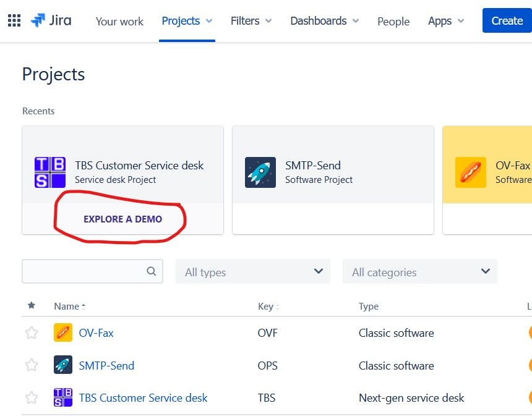This screenshot has width=532, height=419.
Task: Expand the Filters menu
Action: [x=251, y=20]
